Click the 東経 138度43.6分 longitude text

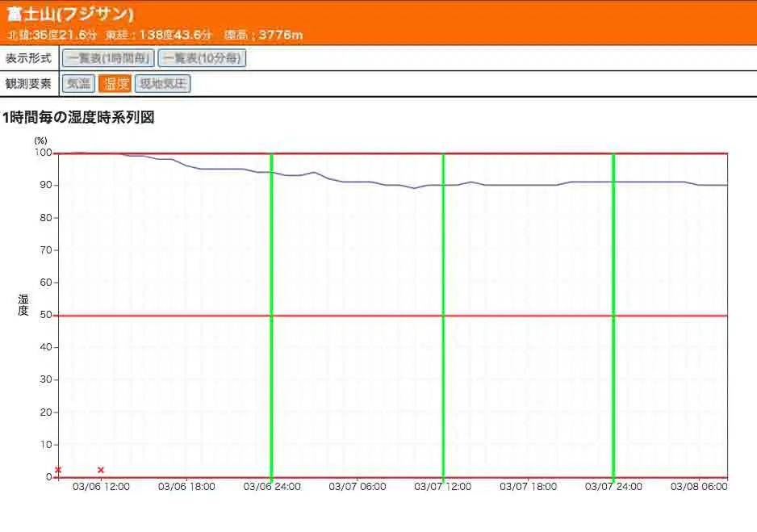tap(158, 35)
